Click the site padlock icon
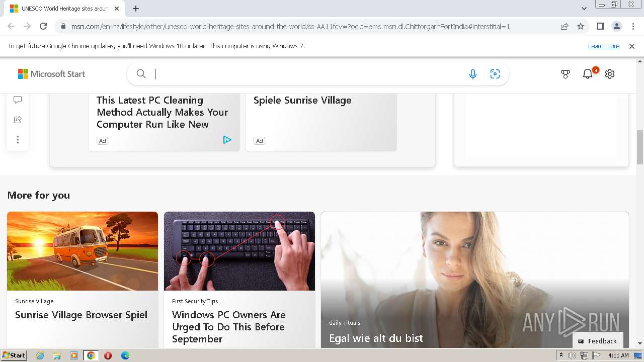The height and width of the screenshot is (362, 644). (x=63, y=26)
